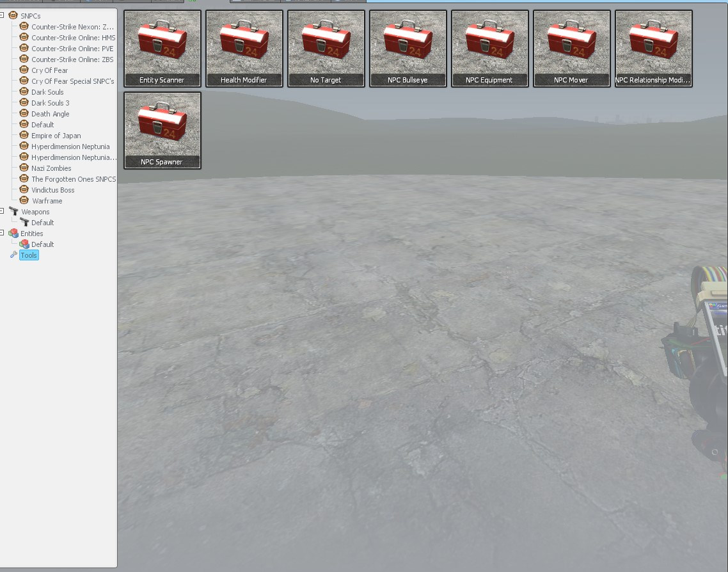Image resolution: width=728 pixels, height=572 pixels.
Task: Select the NPC Mover toolbox icon
Action: tap(572, 48)
